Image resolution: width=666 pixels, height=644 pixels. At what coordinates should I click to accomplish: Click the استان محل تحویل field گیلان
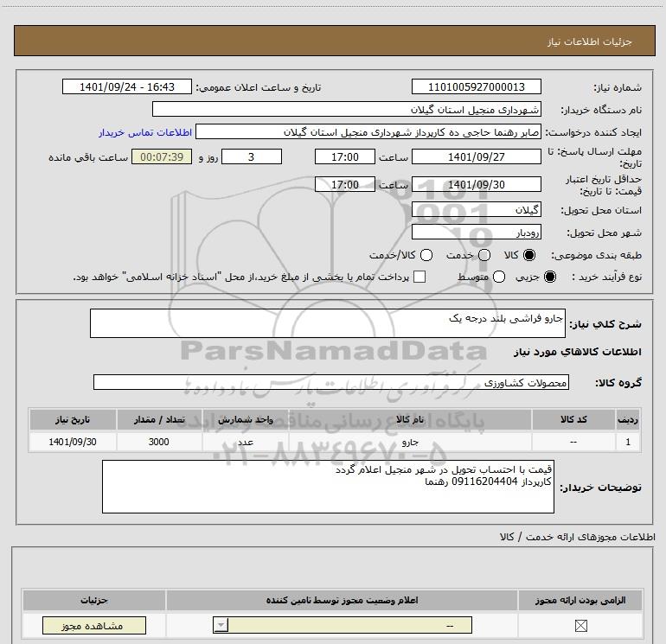point(476,209)
